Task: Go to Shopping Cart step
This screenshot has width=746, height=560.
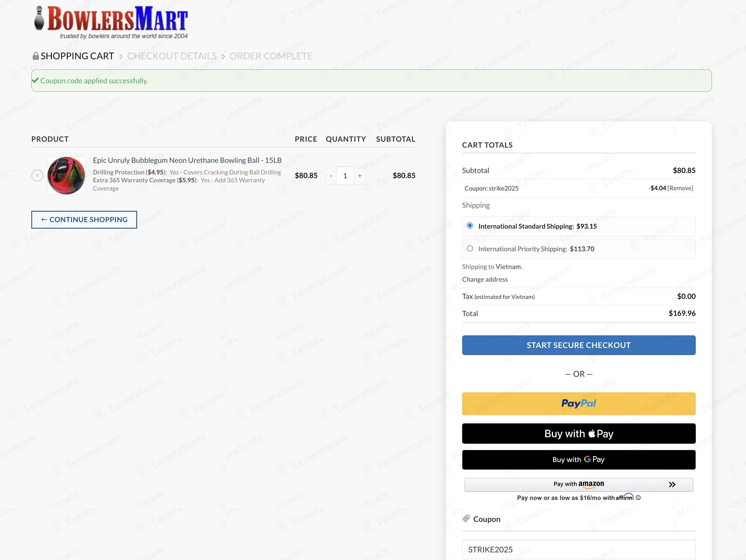Action: pos(77,56)
